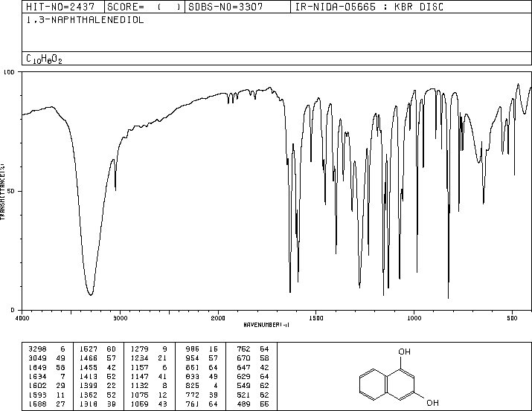Click the 1069 peak table entry
The width and height of the screenshot is (532, 411).
(x=140, y=404)
